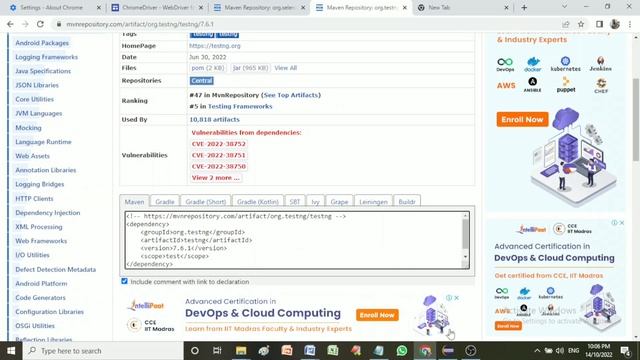
Task: Expand View 2 more vulnerabilities
Action: point(216,178)
